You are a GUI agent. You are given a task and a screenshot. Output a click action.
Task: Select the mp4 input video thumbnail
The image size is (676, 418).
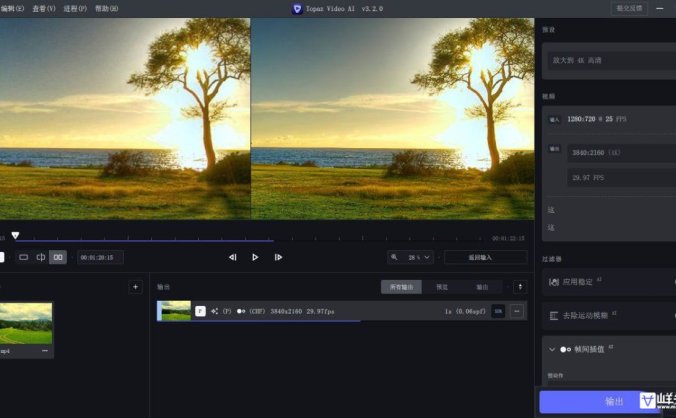click(26, 323)
